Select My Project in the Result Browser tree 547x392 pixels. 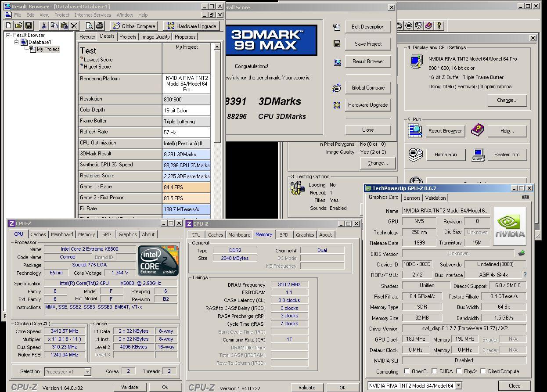47,49
